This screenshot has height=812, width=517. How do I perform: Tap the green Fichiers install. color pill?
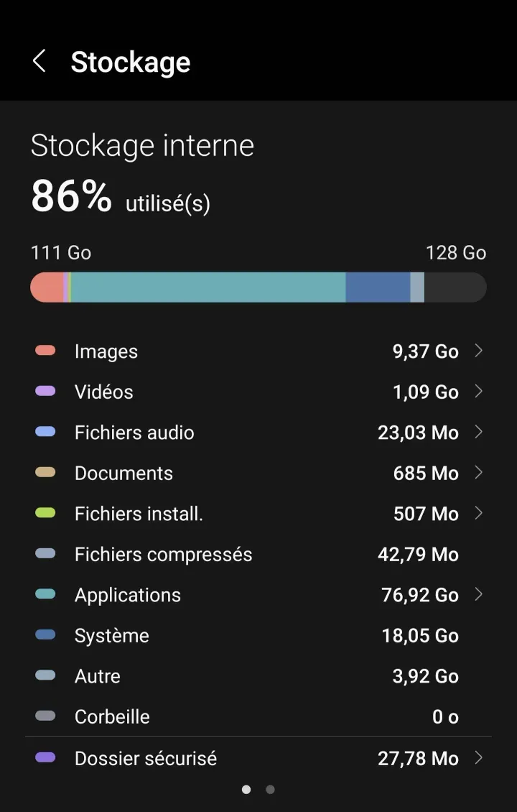(45, 513)
